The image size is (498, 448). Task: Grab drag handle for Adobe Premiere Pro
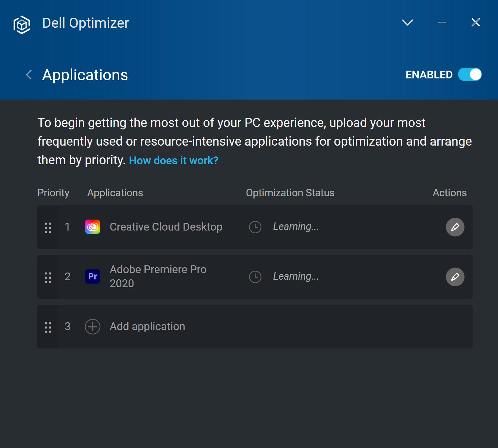coord(48,277)
